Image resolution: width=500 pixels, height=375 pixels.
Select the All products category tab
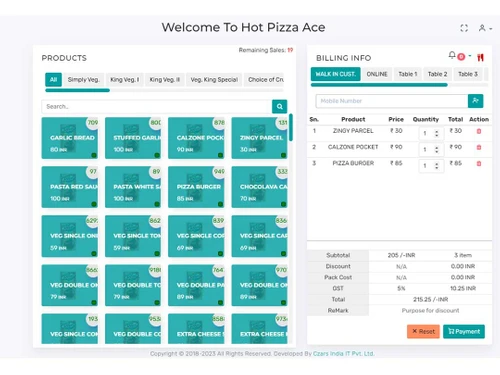coord(53,79)
